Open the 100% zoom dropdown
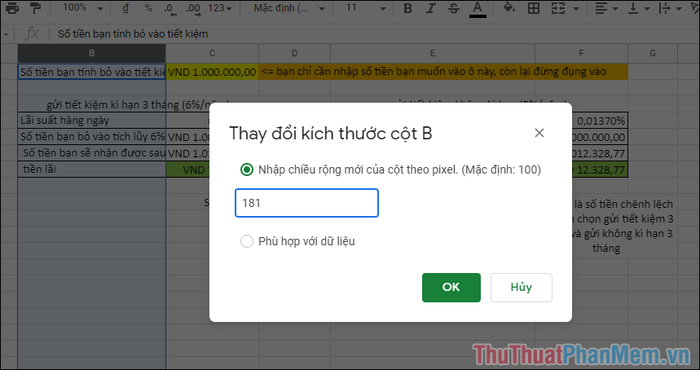Viewport: 700px width, 370px height. [83, 8]
